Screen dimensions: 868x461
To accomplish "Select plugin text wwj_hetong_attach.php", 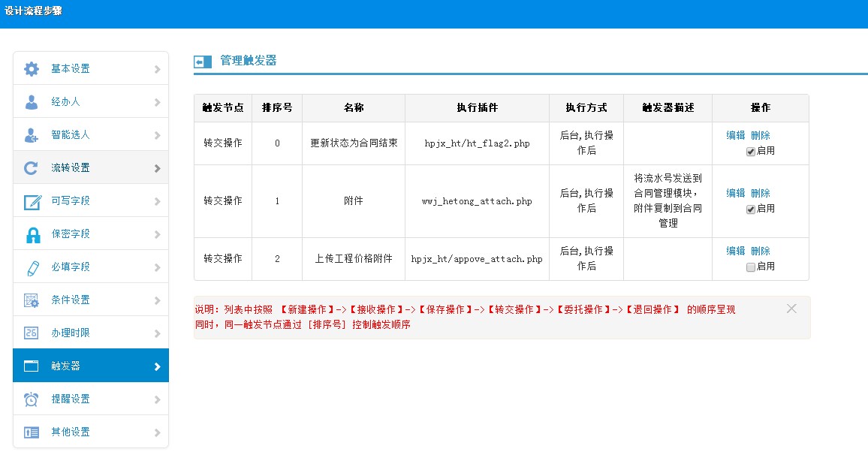I will tap(478, 201).
